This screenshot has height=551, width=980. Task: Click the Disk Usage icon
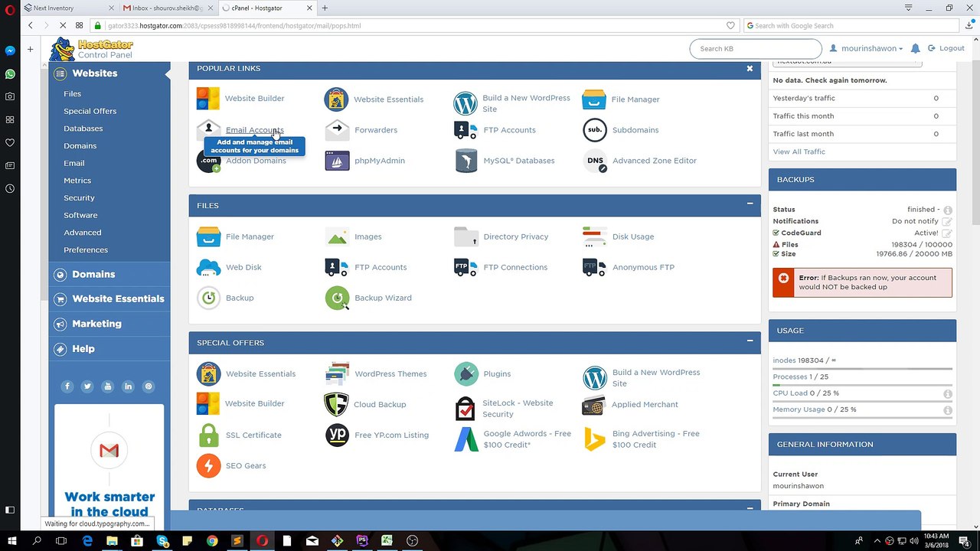pyautogui.click(x=594, y=236)
